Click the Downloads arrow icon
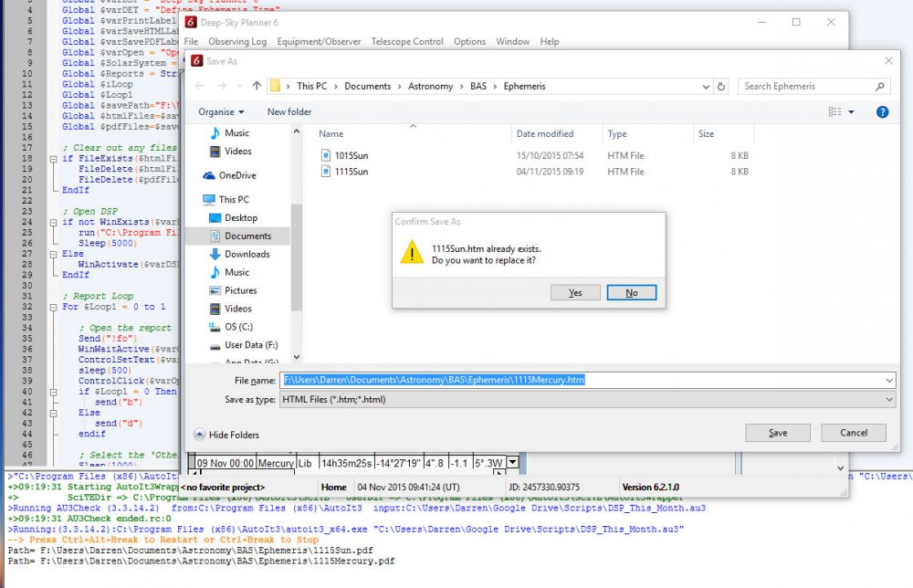Image resolution: width=913 pixels, height=588 pixels. point(215,254)
